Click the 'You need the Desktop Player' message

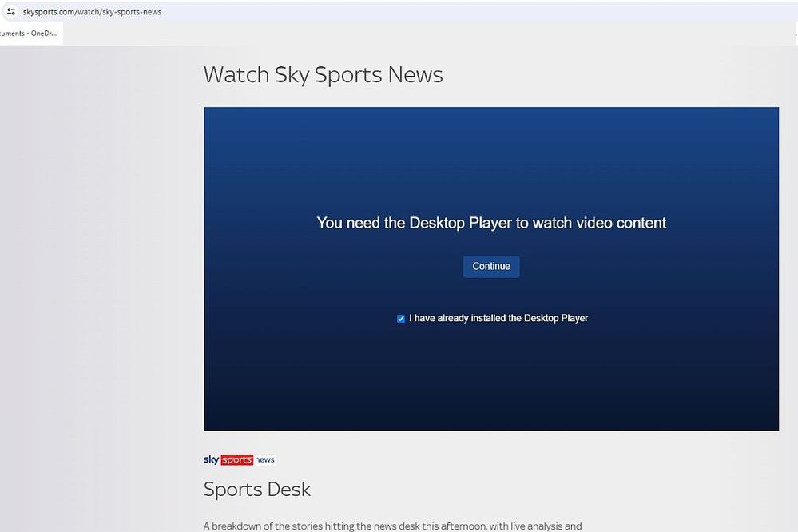pyautogui.click(x=490, y=223)
